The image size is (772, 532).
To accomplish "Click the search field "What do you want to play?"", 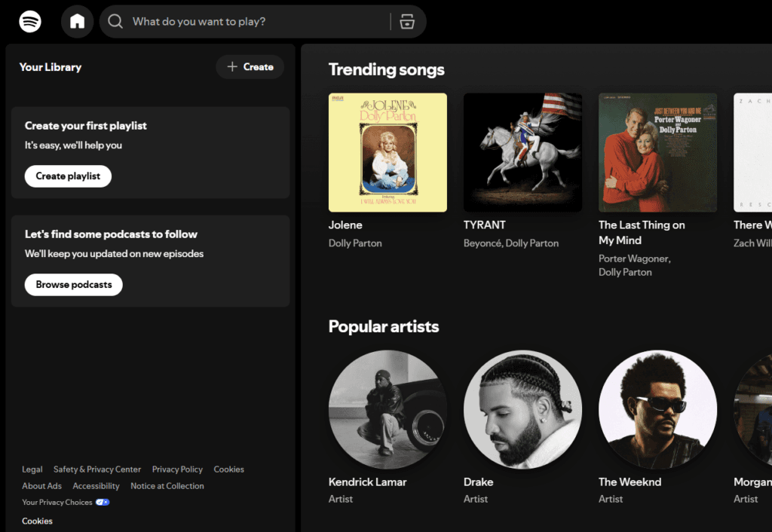I will 263,22.
